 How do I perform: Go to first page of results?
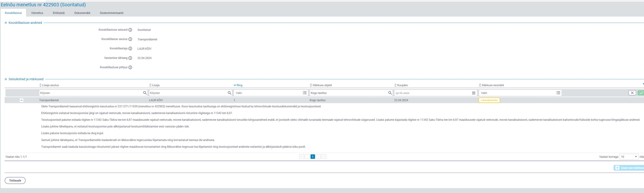[x=301, y=157]
